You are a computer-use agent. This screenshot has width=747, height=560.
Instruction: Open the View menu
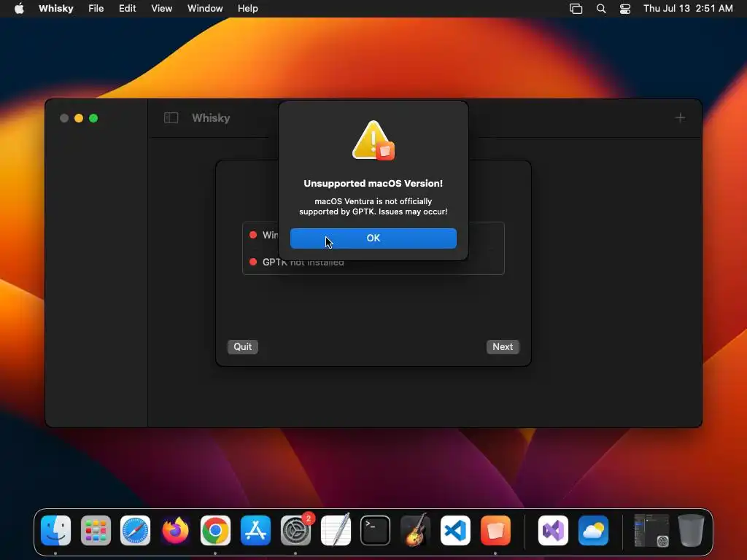(161, 9)
